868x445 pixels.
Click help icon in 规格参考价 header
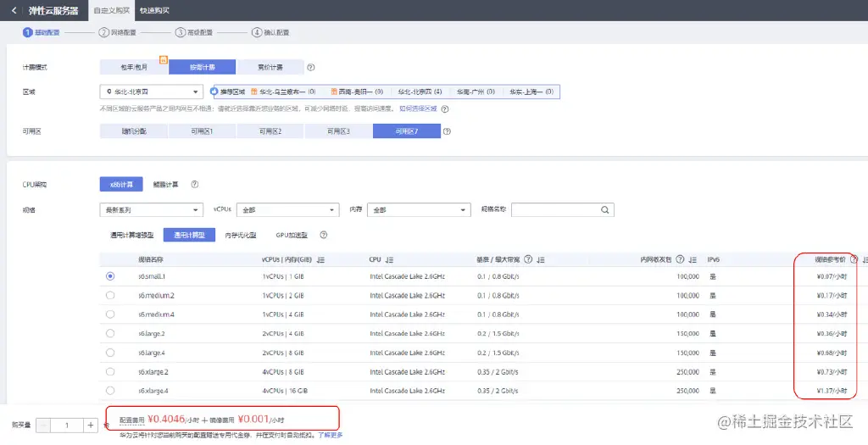point(854,259)
